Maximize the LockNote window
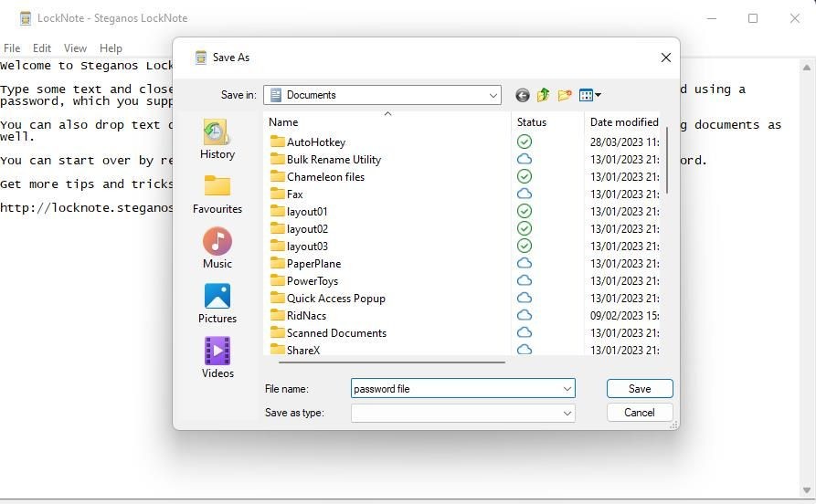This screenshot has height=504, width=816. click(x=753, y=18)
